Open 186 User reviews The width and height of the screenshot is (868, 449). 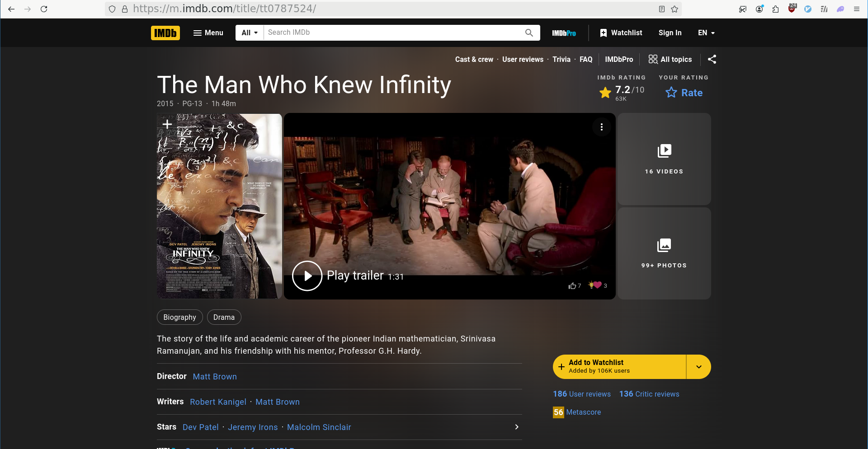(582, 394)
